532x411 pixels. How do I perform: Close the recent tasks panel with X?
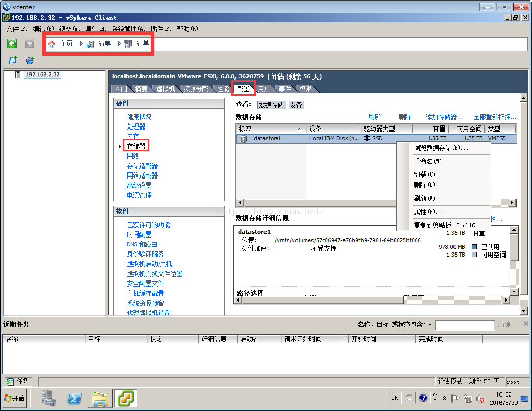click(x=526, y=324)
